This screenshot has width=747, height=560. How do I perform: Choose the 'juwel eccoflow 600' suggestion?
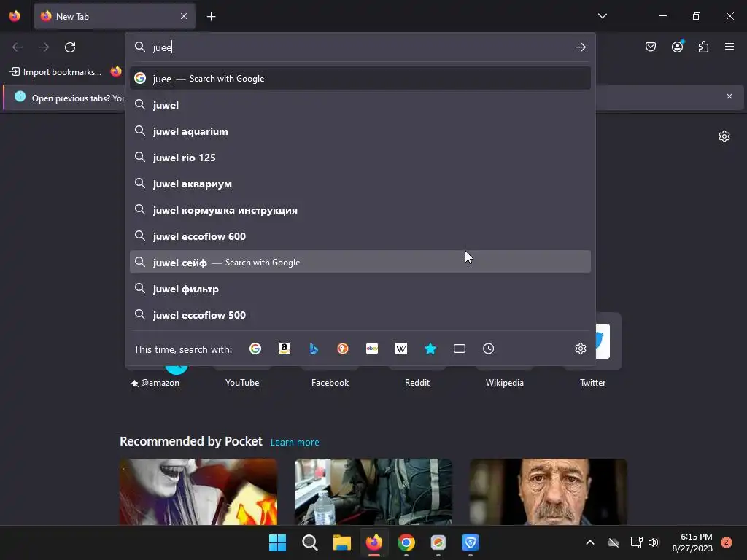[360, 236]
